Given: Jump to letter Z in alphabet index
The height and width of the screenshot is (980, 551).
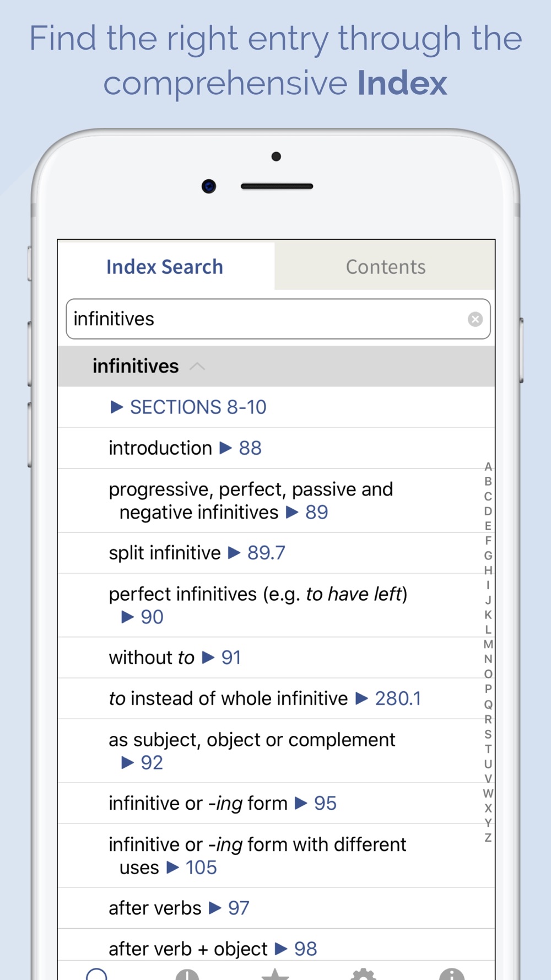Looking at the screenshot, I should (x=488, y=838).
